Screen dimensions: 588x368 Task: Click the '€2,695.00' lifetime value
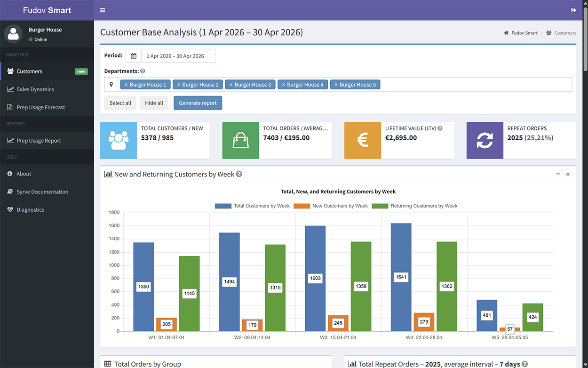(401, 138)
